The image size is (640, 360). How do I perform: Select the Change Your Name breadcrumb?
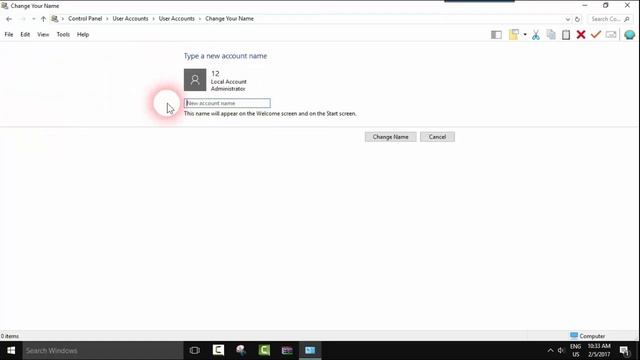[x=229, y=19]
